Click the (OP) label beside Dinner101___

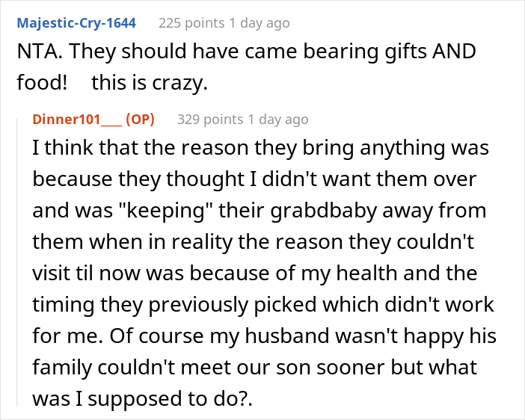pos(140,120)
